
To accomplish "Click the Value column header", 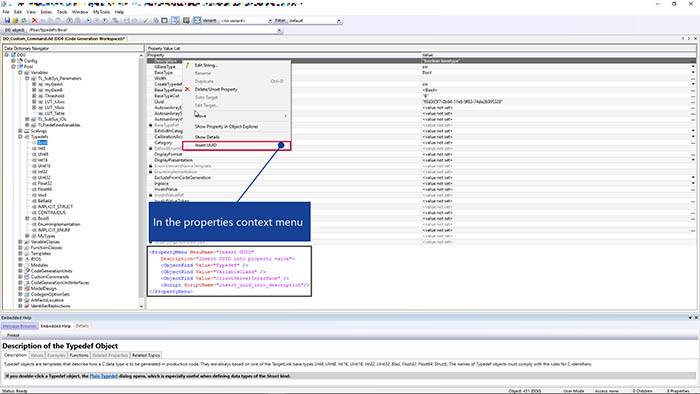I will pyautogui.click(x=558, y=55).
